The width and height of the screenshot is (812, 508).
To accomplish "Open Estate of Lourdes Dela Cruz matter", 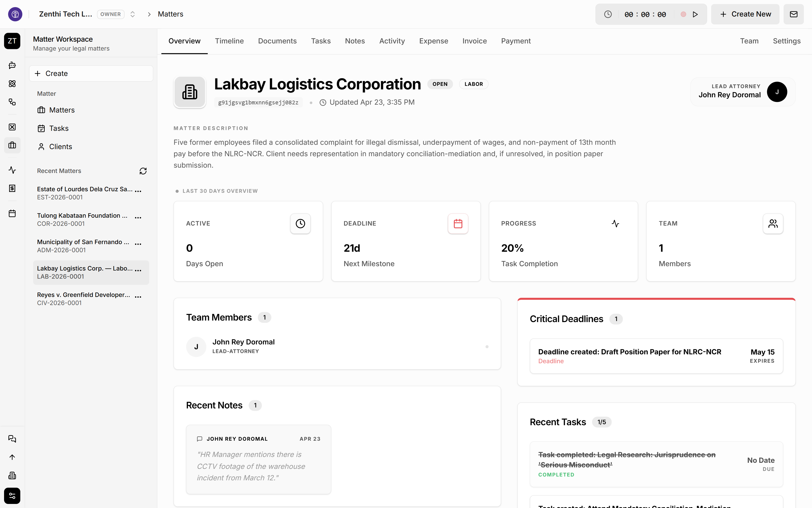I will [x=84, y=193].
